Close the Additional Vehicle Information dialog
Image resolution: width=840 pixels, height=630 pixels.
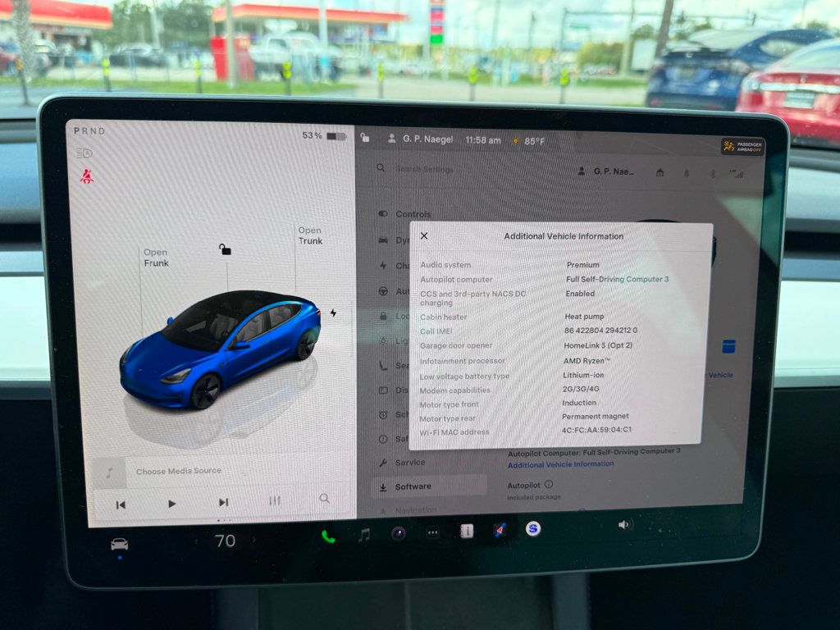[x=424, y=236]
